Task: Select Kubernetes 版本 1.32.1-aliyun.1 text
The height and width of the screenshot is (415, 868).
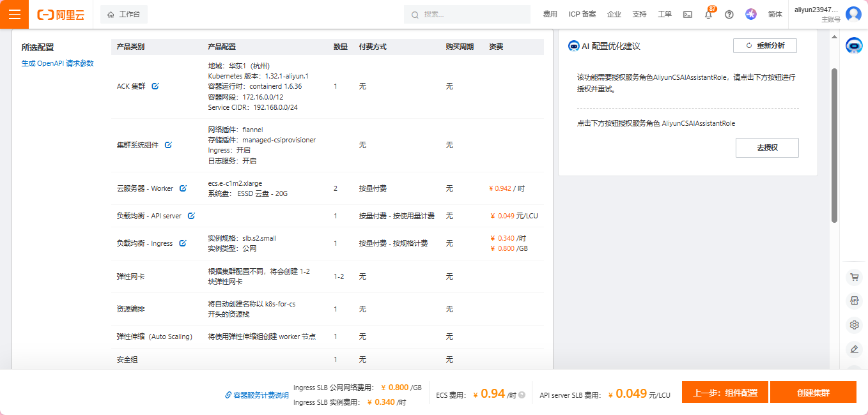Action: [x=258, y=76]
